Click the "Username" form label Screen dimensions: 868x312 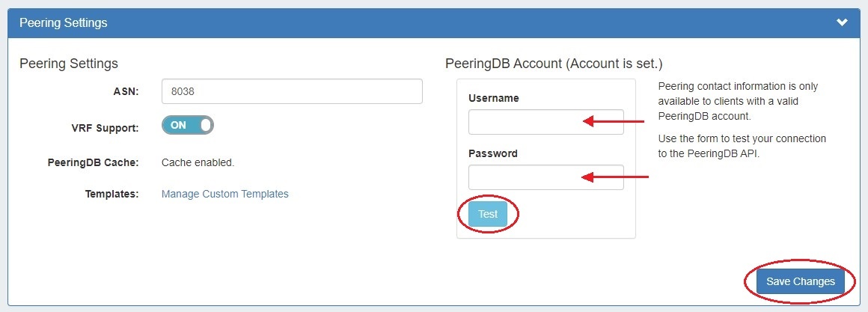(x=493, y=98)
